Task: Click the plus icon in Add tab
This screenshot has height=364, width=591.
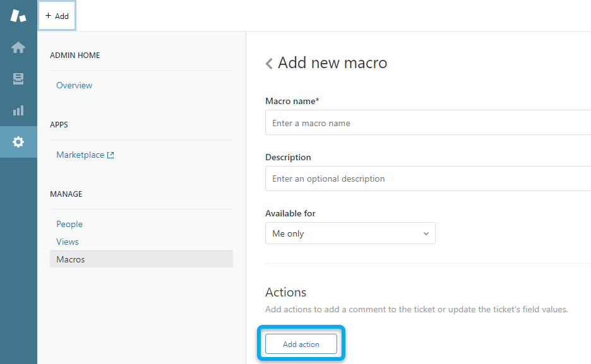Action: coord(48,16)
